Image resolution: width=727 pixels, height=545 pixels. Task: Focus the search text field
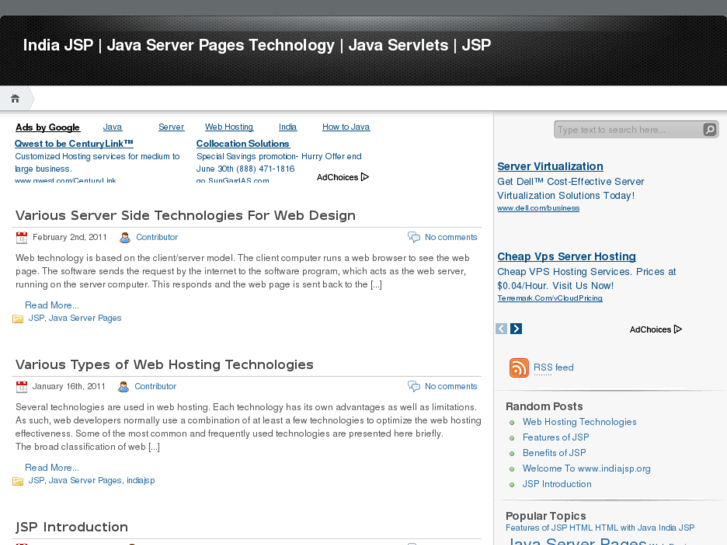click(x=629, y=129)
